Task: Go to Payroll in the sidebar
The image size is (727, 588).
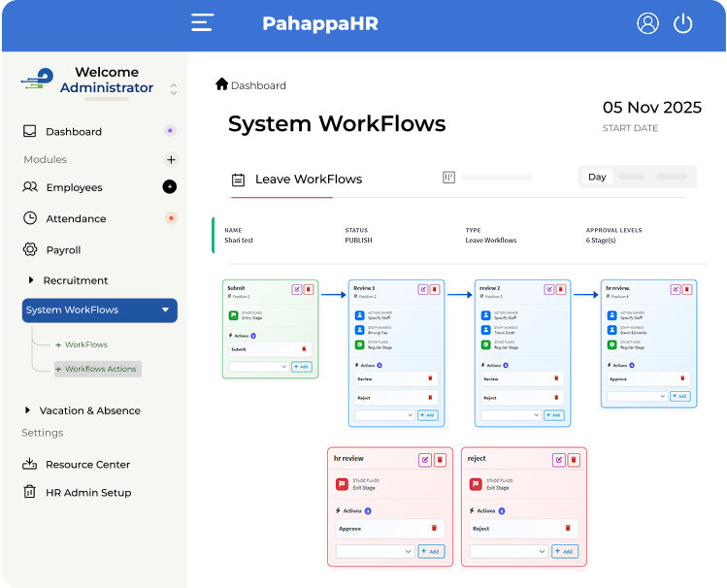Action: (x=63, y=249)
